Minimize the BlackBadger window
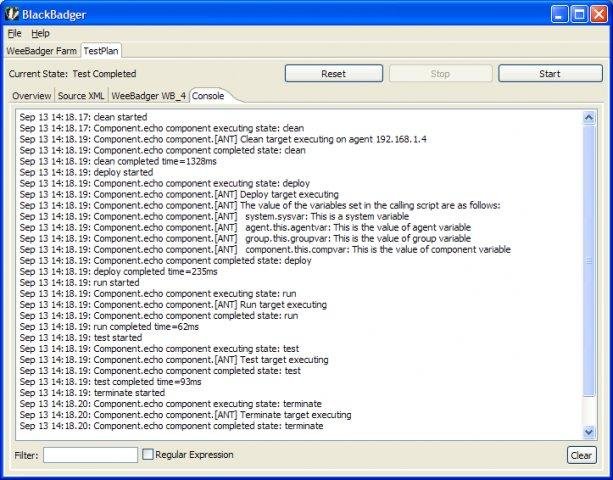Viewport: 613px width, 480px height. 559,14
